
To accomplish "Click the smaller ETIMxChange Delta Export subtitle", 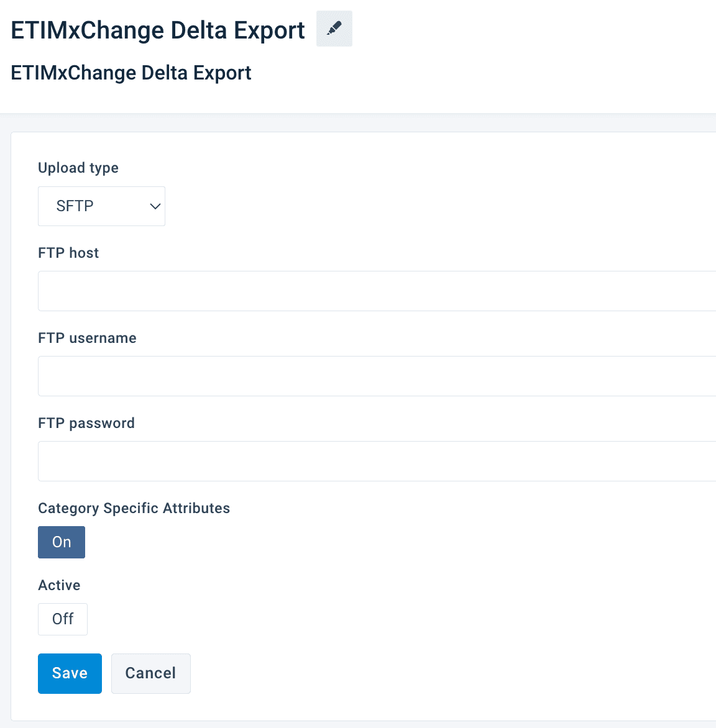I will pos(131,73).
